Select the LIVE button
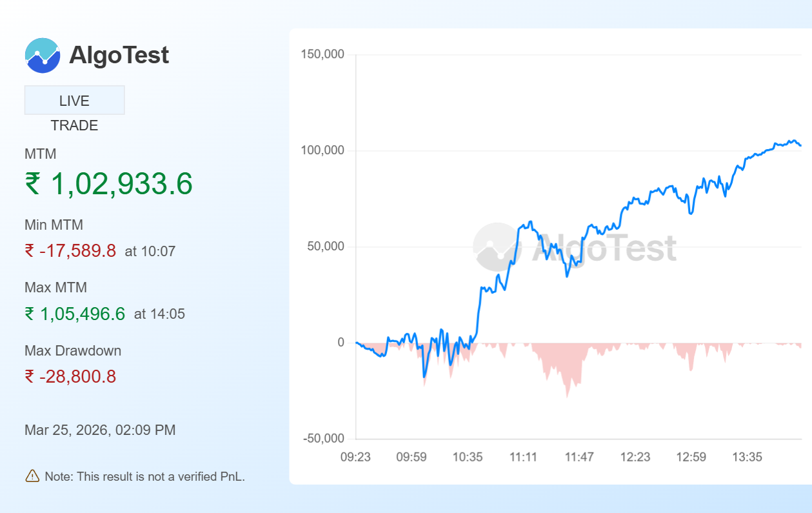The height and width of the screenshot is (513, 812). pyautogui.click(x=74, y=101)
